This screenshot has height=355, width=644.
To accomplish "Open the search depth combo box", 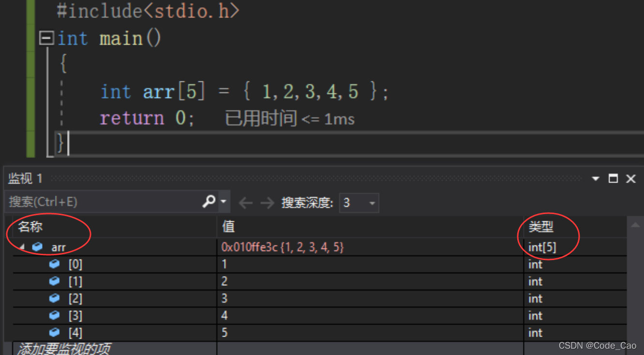I will coord(359,202).
